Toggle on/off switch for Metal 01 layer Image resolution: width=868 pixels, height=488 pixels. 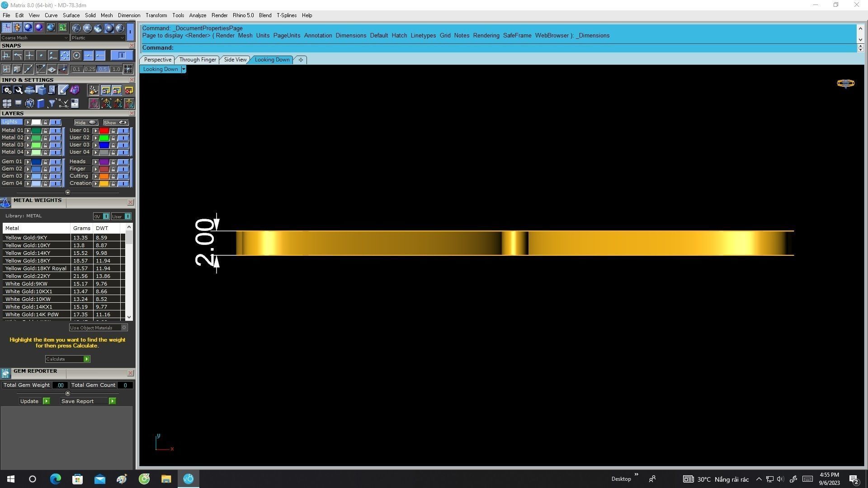point(55,131)
